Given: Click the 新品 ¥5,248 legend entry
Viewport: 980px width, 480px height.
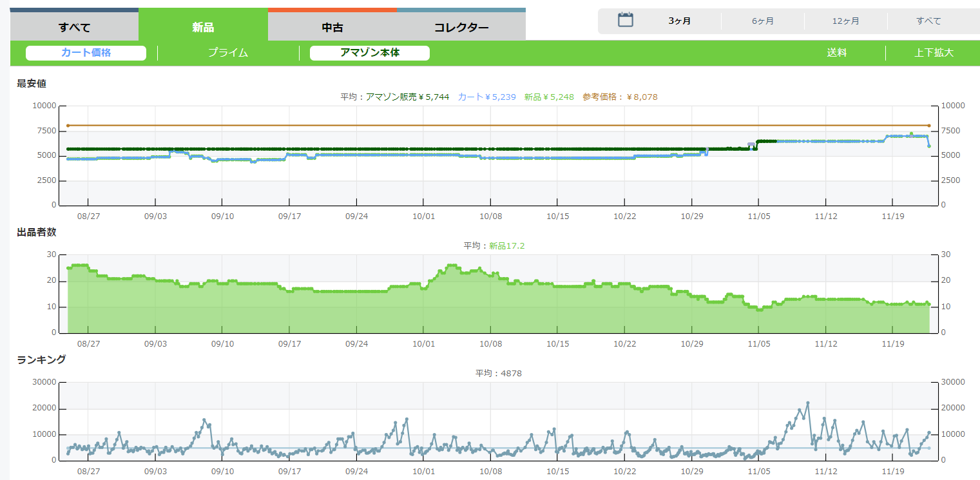Looking at the screenshot, I should (548, 97).
